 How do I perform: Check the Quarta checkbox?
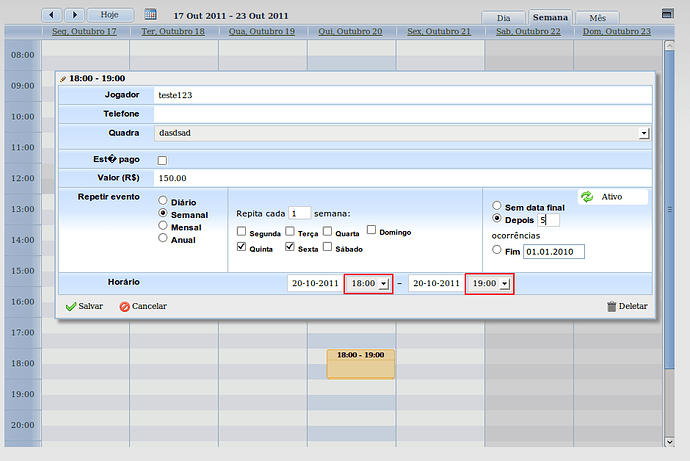[x=327, y=231]
